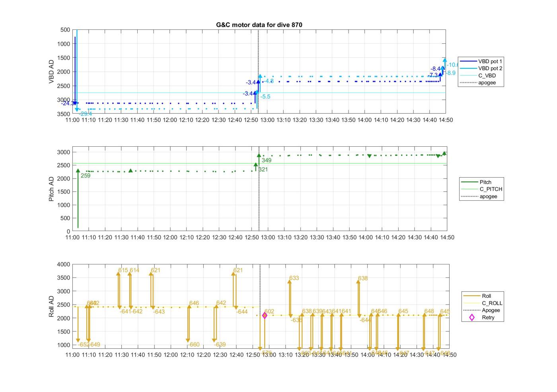Click the "621" roll label near 12:40
The image size is (557, 392).
pos(238,270)
